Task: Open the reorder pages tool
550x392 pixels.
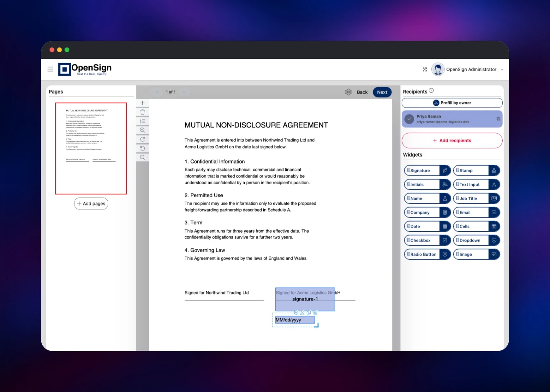Action: click(142, 121)
